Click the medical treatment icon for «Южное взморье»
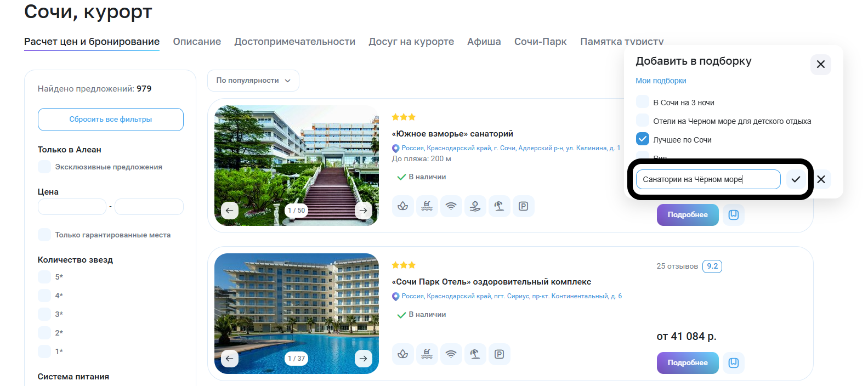The width and height of the screenshot is (868, 386). 475,206
